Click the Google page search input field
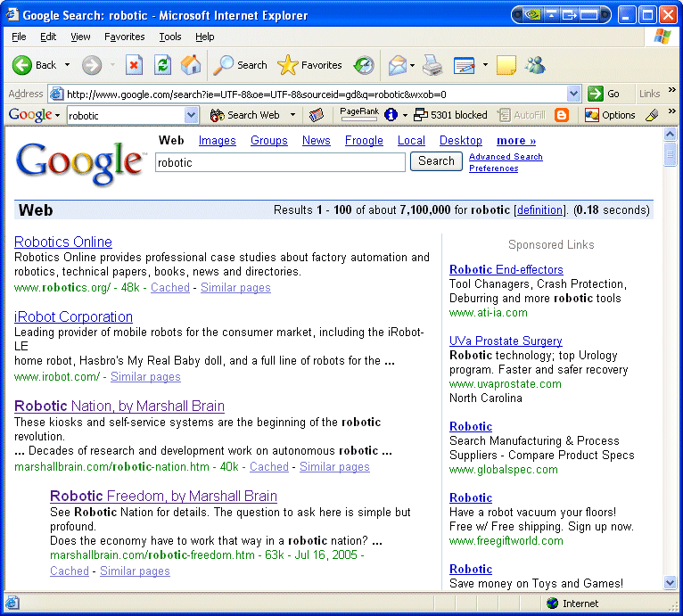 [x=281, y=162]
